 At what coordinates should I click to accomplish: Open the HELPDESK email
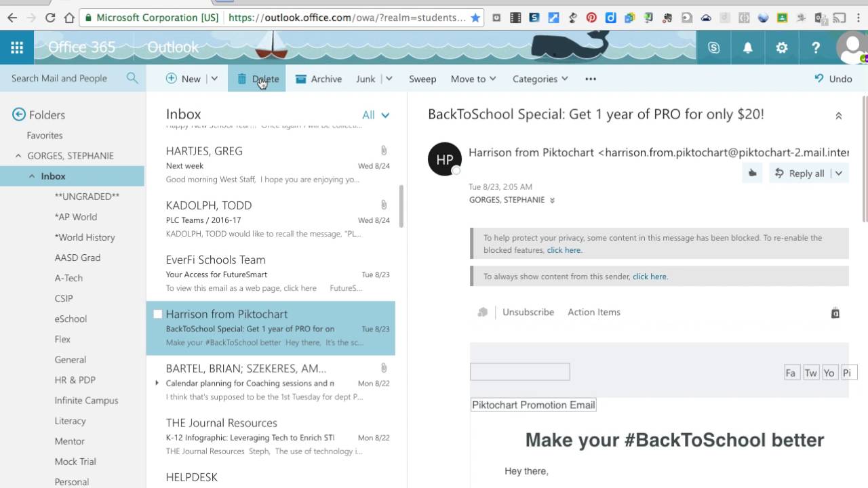271,477
